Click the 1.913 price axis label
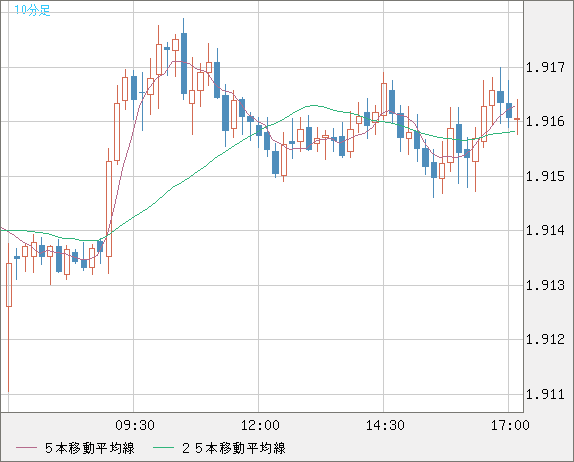This screenshot has height=462, width=574. pos(545,285)
